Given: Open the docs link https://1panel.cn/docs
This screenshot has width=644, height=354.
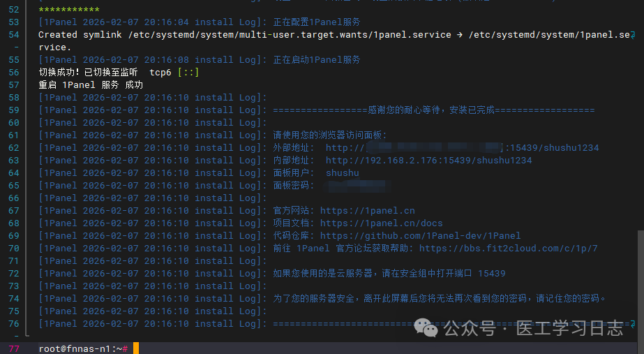Looking at the screenshot, I should [382, 223].
